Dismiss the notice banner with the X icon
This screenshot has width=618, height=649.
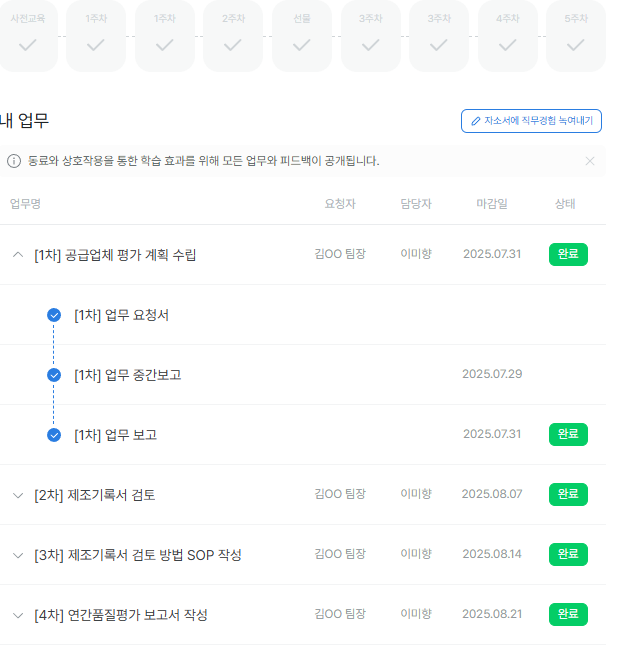click(590, 161)
